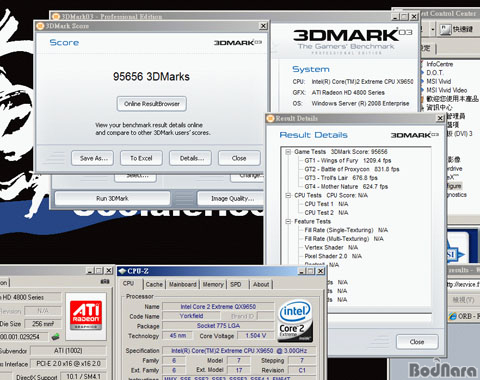Screen dimensions: 480x380
Task: Switch to the Memory tab in CPU-Z
Action: click(213, 284)
